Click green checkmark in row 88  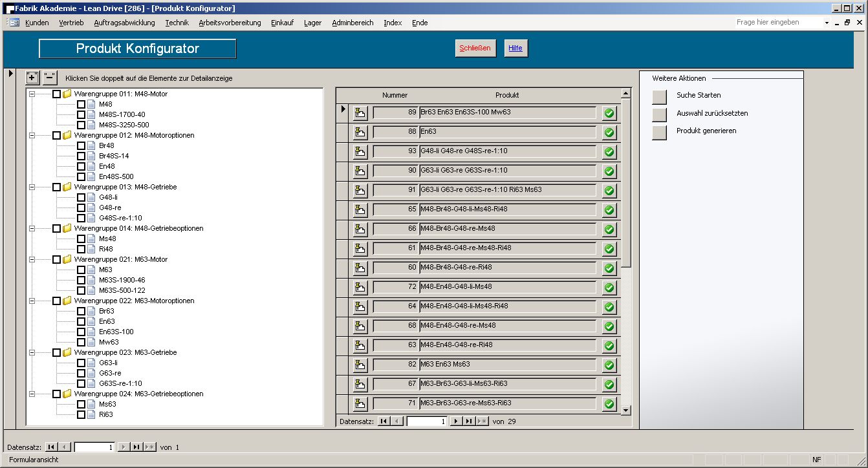tap(609, 133)
